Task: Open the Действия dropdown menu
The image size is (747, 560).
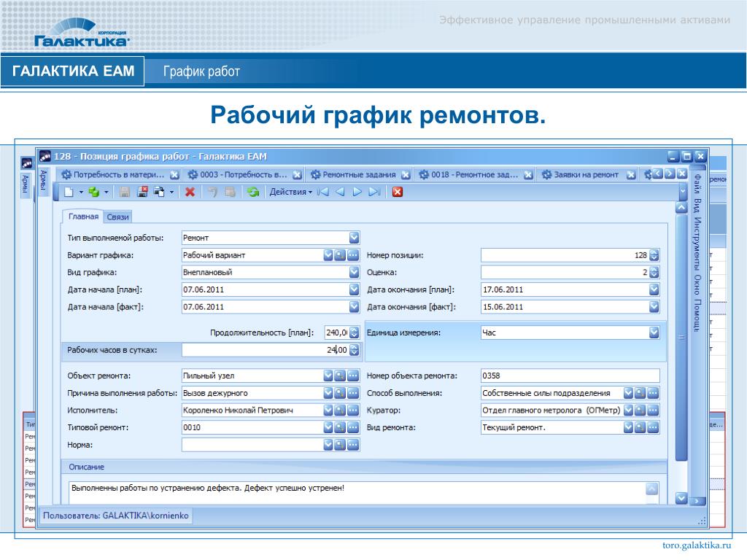Action: [290, 192]
